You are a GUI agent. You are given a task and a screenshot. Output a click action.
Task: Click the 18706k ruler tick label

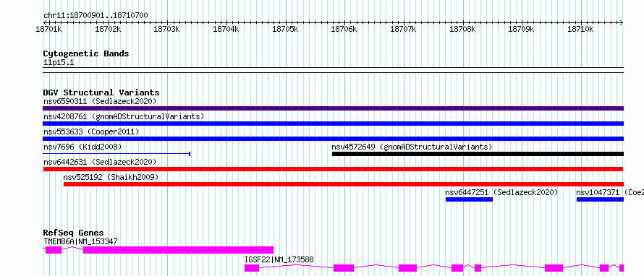pyautogui.click(x=344, y=30)
